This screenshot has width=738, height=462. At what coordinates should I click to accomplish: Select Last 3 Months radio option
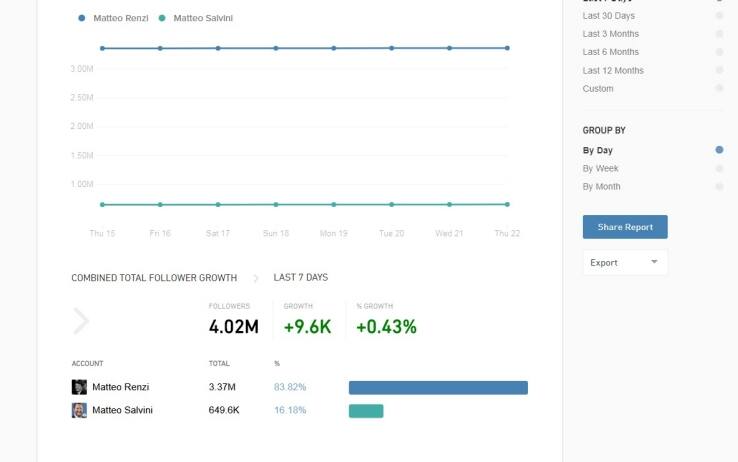click(x=719, y=34)
